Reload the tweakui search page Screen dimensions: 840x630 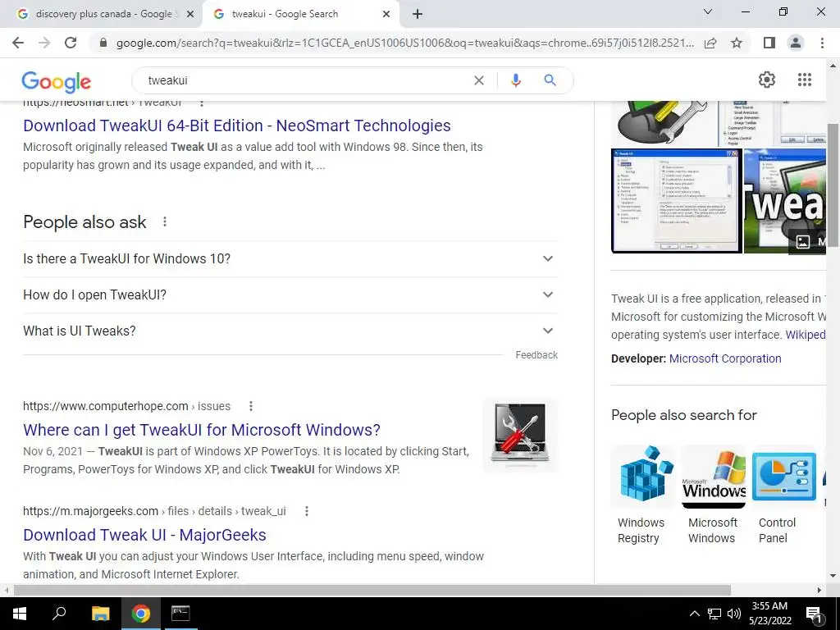[x=71, y=43]
